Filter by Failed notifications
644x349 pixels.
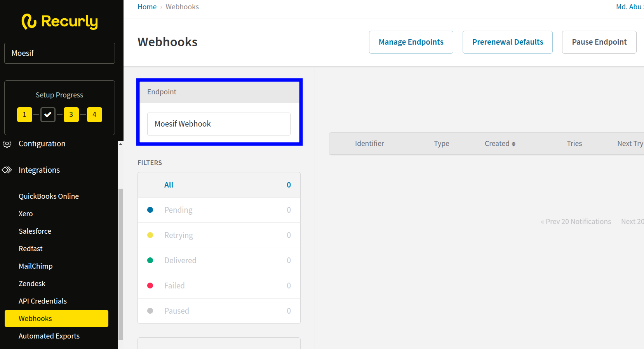point(174,286)
